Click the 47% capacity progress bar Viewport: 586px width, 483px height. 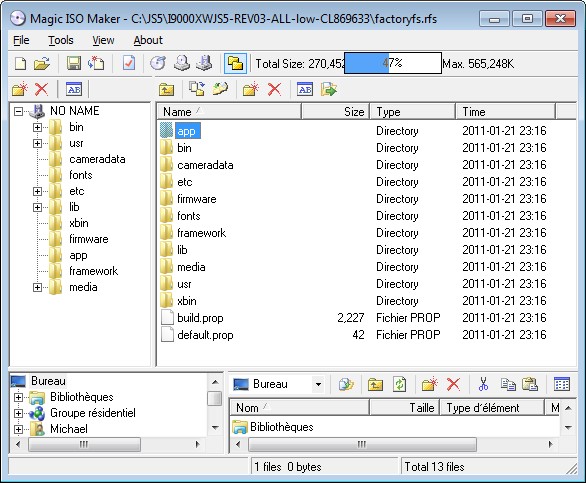coord(393,63)
